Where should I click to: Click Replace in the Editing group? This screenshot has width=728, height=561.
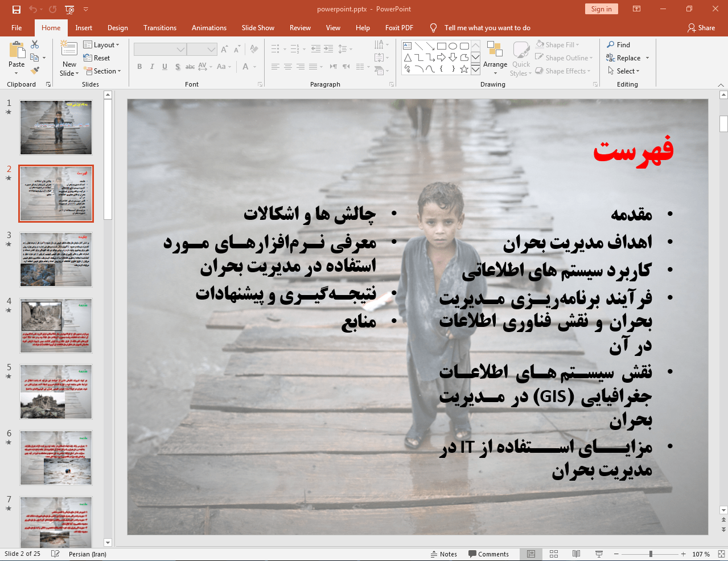tap(624, 58)
